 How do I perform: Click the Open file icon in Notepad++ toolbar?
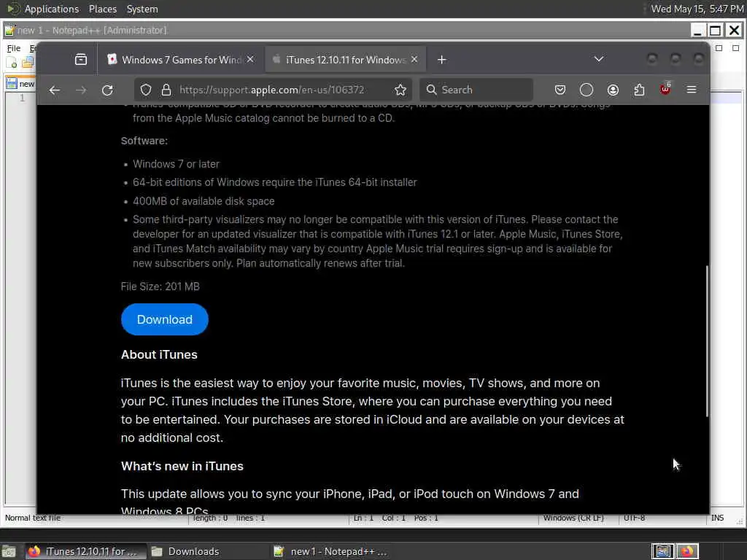click(x=28, y=62)
